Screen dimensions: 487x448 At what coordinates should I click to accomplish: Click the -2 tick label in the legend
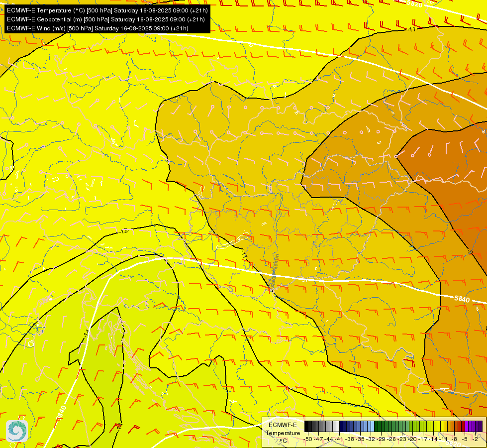475,439
